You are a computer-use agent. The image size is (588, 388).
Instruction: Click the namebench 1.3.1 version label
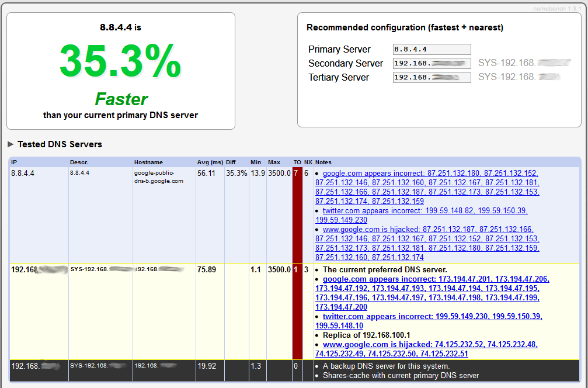[557, 9]
